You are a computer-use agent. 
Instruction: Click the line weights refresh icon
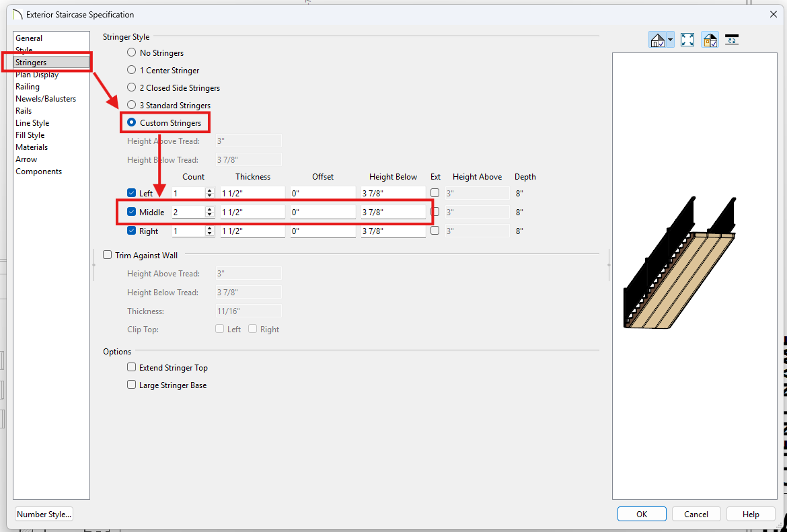[733, 40]
